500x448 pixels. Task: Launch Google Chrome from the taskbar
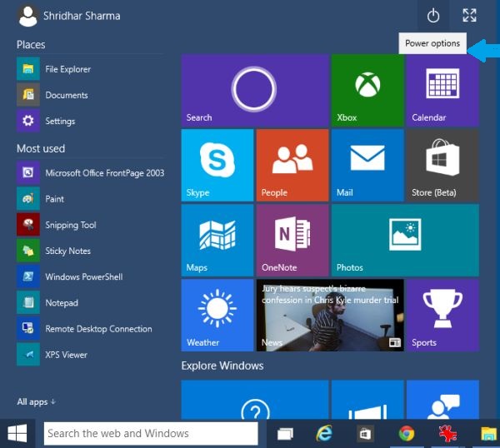point(407,434)
